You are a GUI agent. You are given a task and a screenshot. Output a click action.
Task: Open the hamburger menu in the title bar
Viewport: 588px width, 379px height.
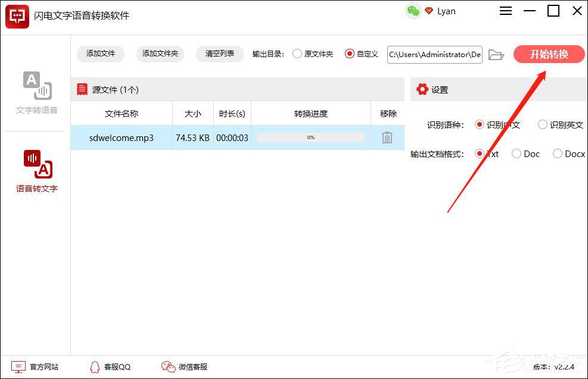pos(506,11)
